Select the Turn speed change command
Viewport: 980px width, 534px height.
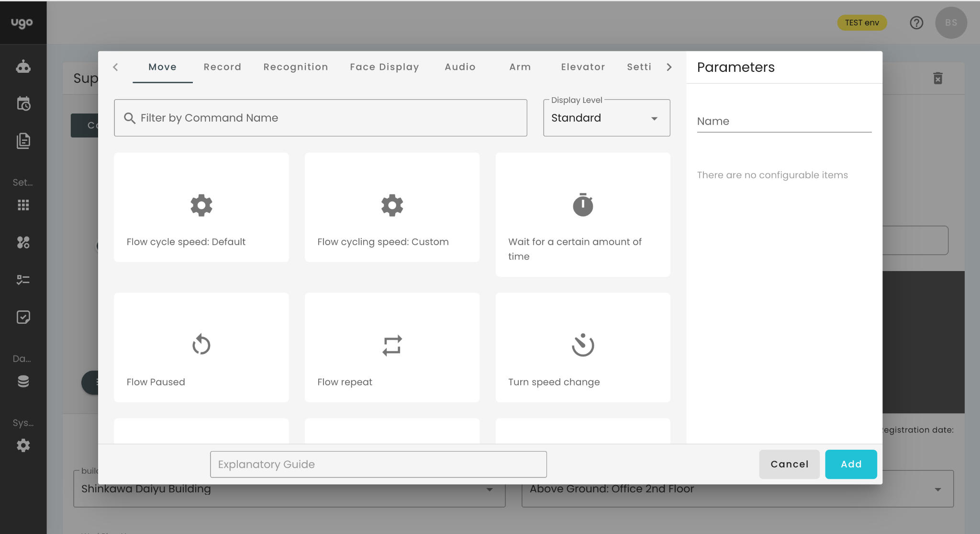point(582,347)
